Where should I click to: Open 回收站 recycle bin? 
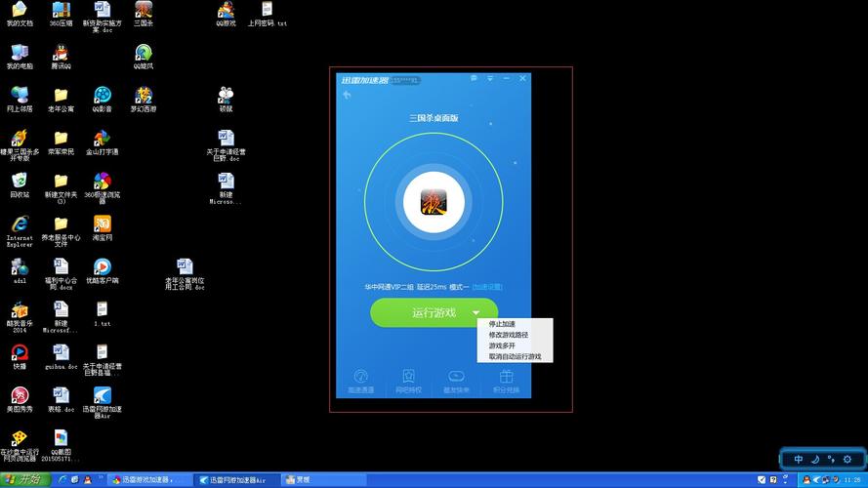20,185
